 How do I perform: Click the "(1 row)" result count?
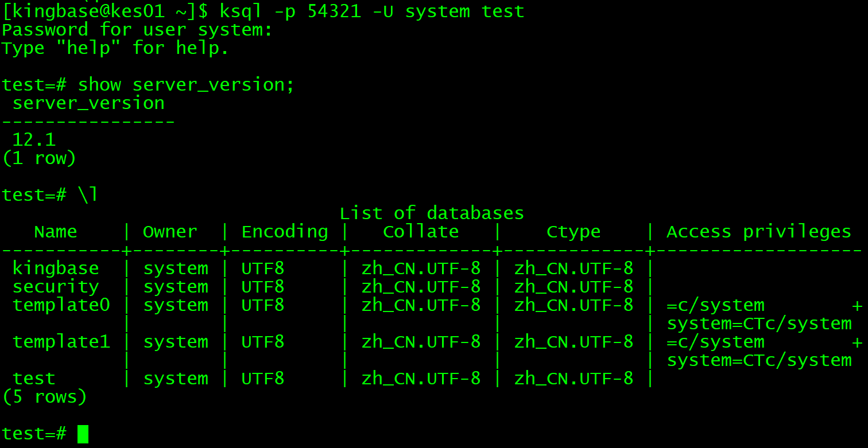pyautogui.click(x=39, y=158)
